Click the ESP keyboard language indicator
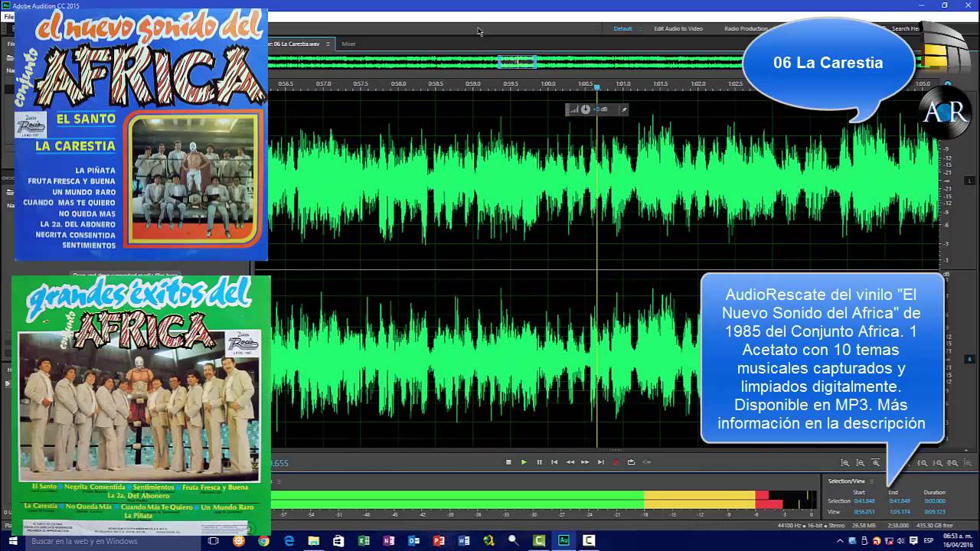980x551 pixels. 929,541
